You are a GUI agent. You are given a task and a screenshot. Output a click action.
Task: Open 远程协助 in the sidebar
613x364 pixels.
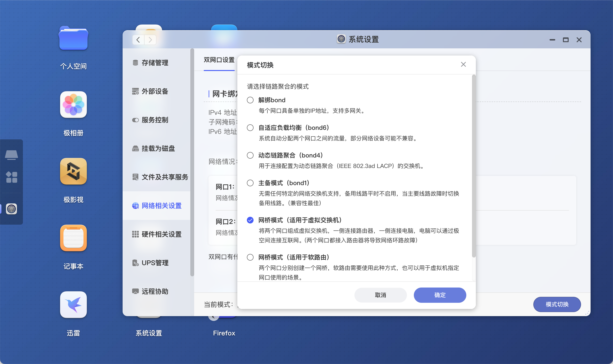coord(157,291)
